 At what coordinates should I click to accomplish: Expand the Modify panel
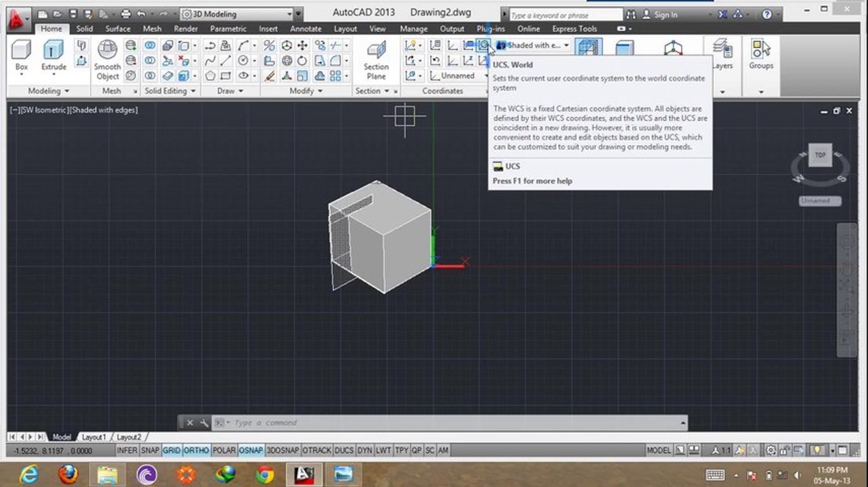305,91
